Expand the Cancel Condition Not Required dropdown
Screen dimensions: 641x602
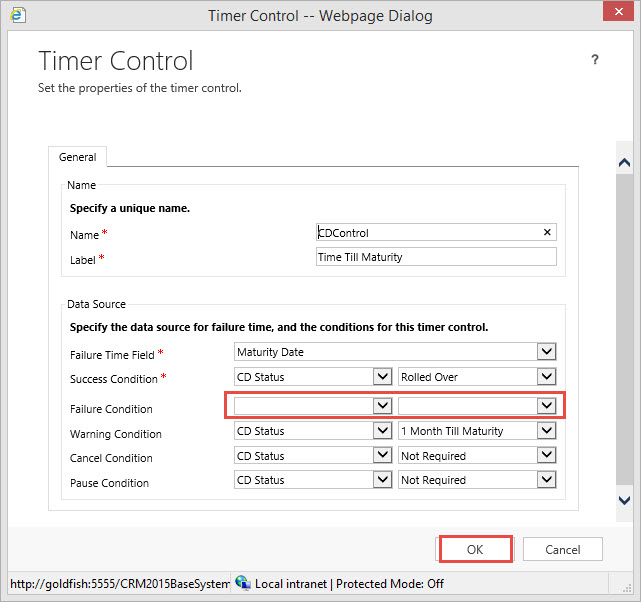pos(546,455)
